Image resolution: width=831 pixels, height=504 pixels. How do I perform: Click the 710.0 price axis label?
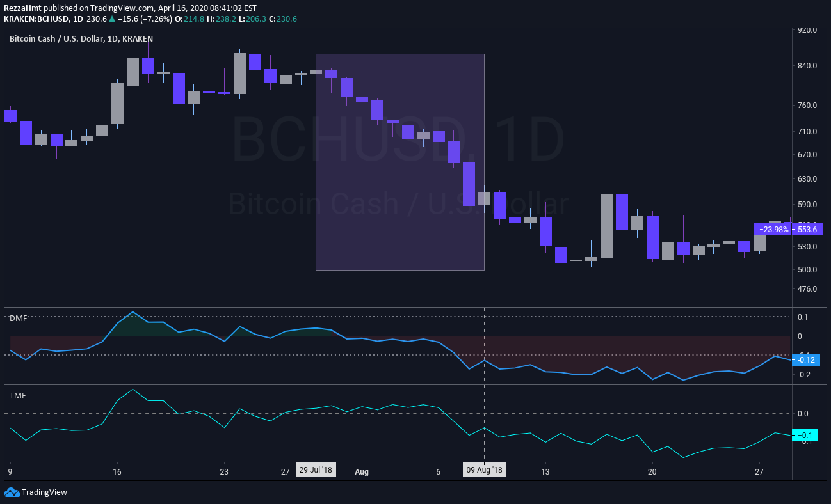807,132
